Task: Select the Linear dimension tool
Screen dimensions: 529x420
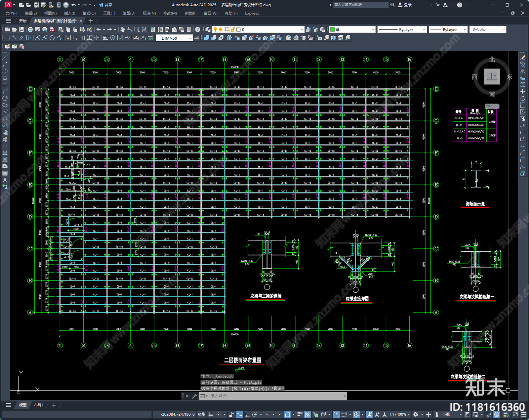Action: click(x=7, y=38)
